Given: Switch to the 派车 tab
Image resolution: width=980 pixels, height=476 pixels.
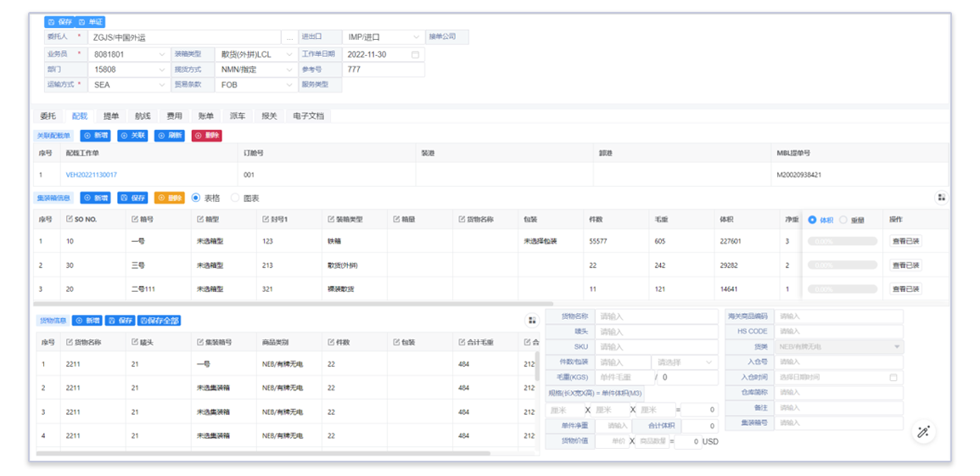Looking at the screenshot, I should [238, 116].
